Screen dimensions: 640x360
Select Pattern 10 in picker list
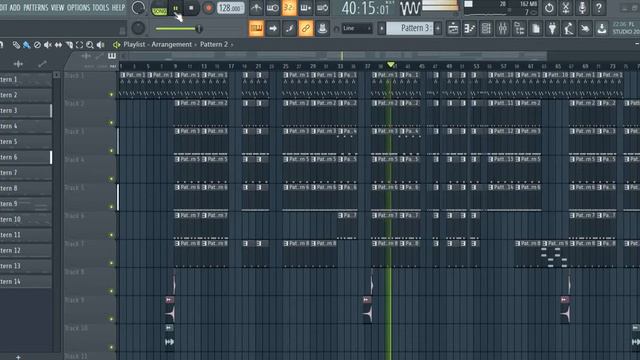25,220
